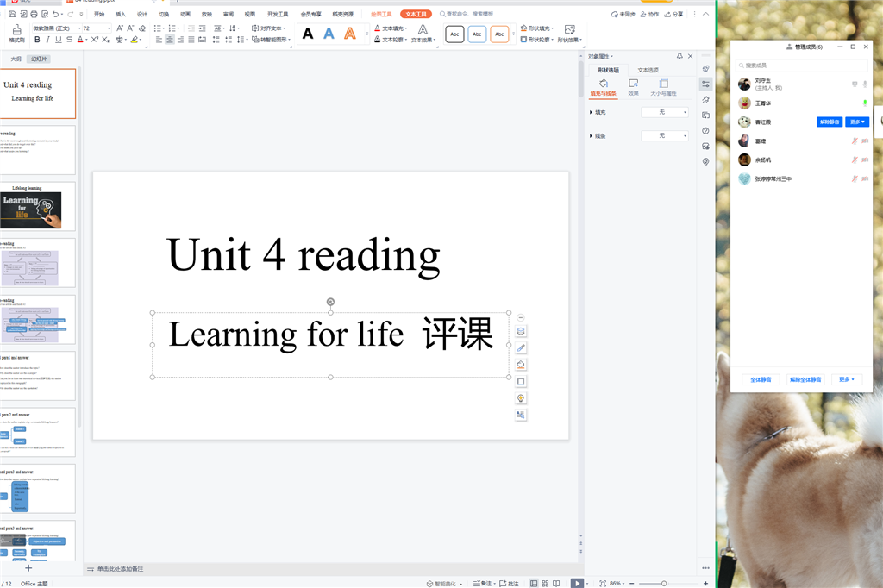Close the 对象属性 properties panel
883x588 pixels.
tap(691, 56)
